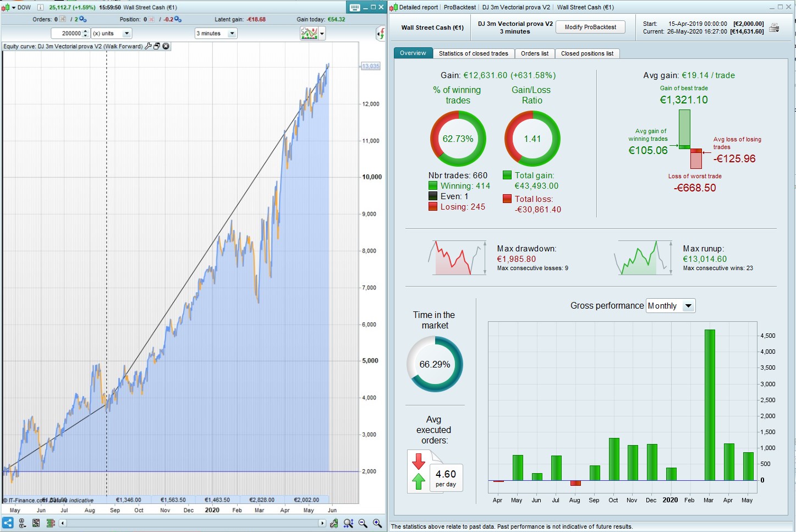Click the Latent gain -€18.68 value
Screen dimensions: 796x532
(x=256, y=19)
